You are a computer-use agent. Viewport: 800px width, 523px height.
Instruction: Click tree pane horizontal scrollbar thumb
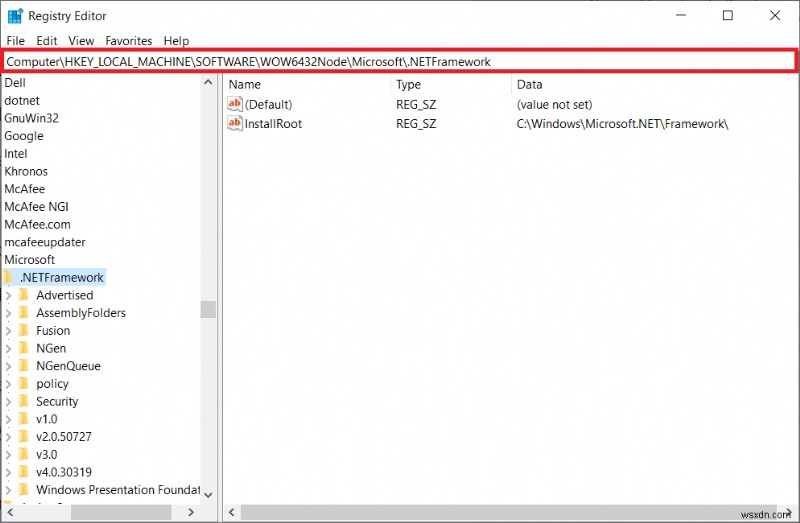121,512
